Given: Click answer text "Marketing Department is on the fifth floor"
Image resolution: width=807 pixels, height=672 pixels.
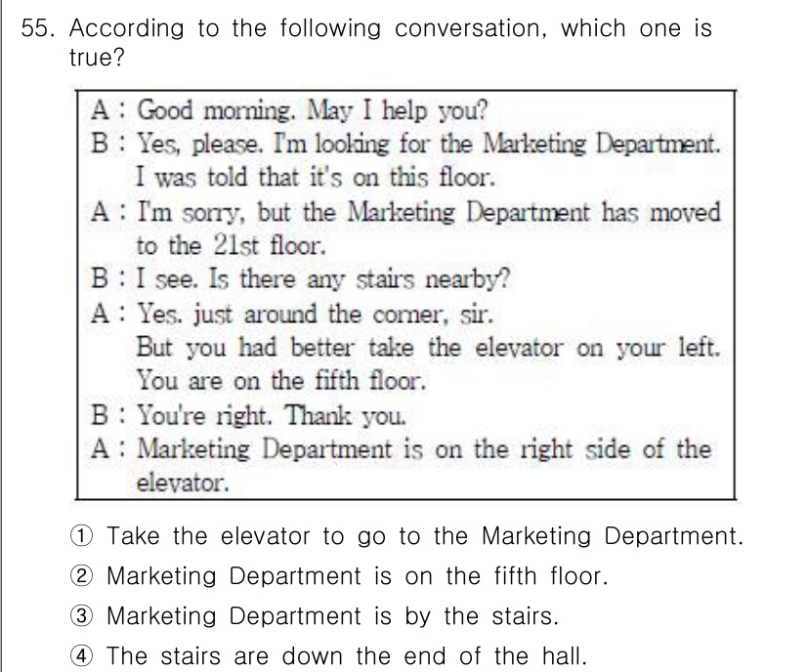Looking at the screenshot, I should tap(357, 577).
